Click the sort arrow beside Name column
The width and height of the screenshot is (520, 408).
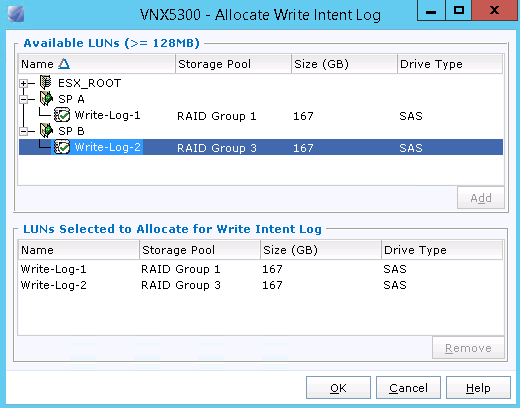pyautogui.click(x=64, y=64)
